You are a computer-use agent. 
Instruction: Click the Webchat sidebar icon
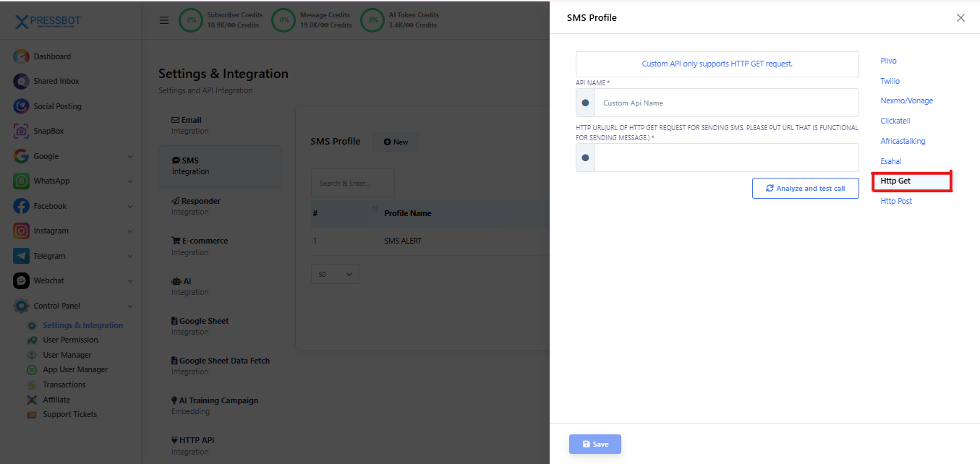click(x=21, y=280)
